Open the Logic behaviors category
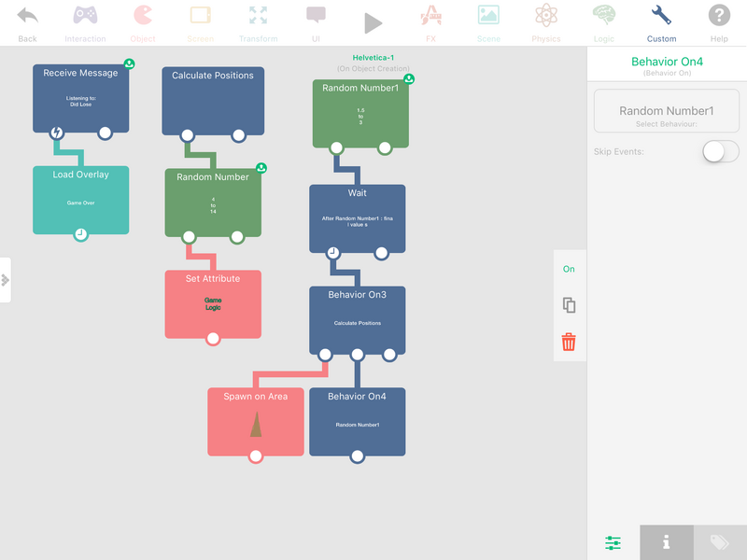 (x=603, y=22)
